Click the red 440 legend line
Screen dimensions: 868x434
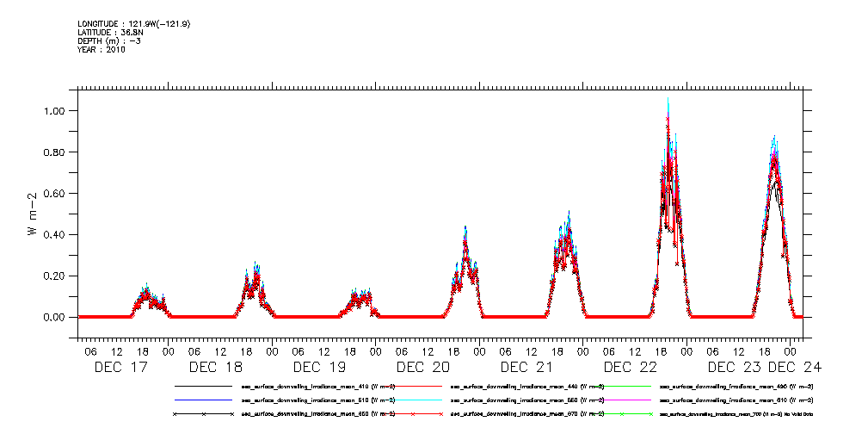pyautogui.click(x=411, y=387)
